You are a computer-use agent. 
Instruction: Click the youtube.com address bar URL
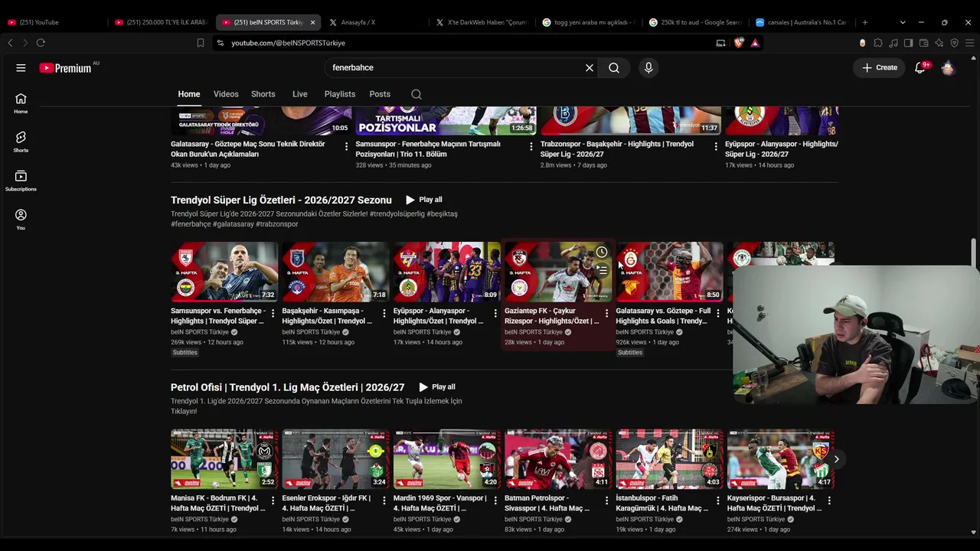click(x=288, y=43)
